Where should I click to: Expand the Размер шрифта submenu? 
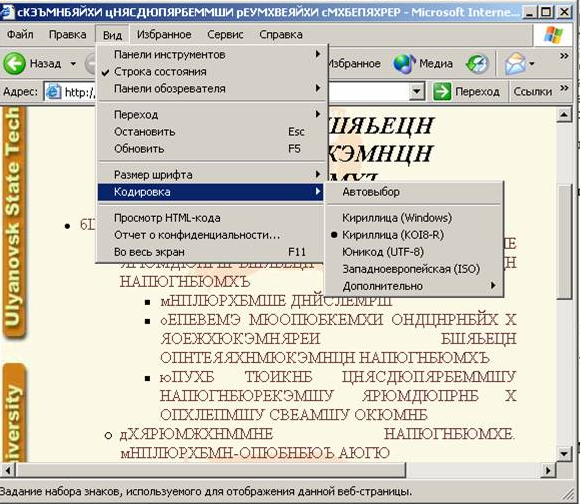(x=211, y=175)
